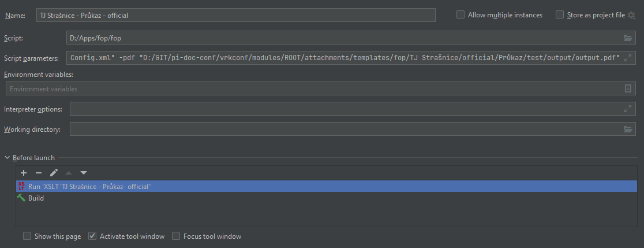
Task: Browse for the Working directory folder
Action: point(628,129)
